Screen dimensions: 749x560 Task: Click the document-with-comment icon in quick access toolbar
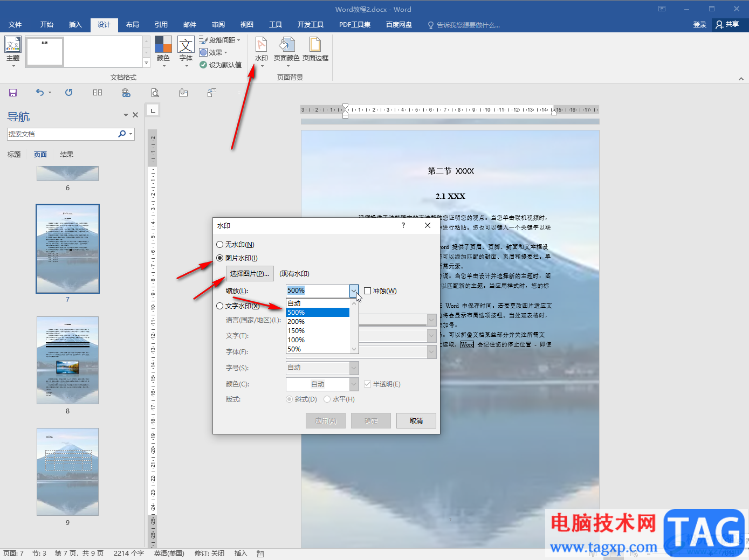(x=212, y=93)
